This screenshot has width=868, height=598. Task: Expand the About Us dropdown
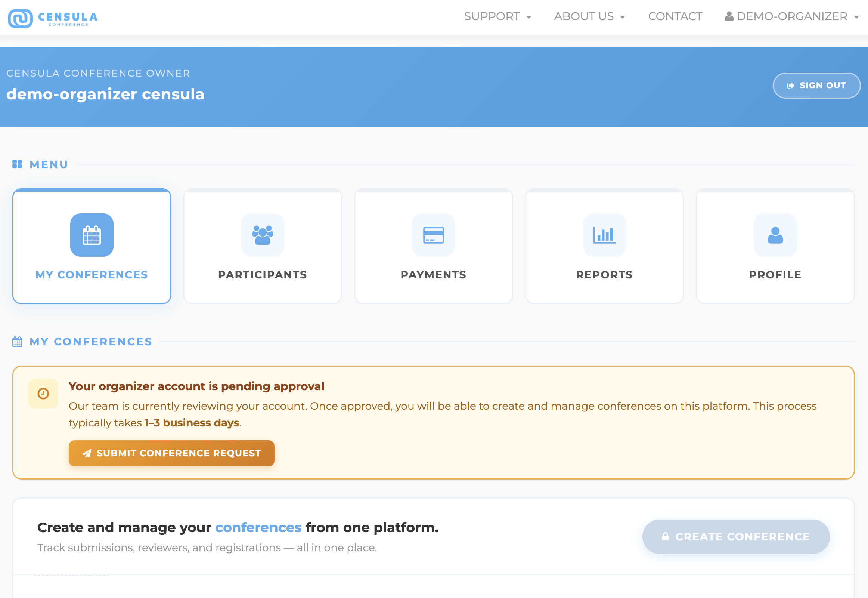click(590, 16)
